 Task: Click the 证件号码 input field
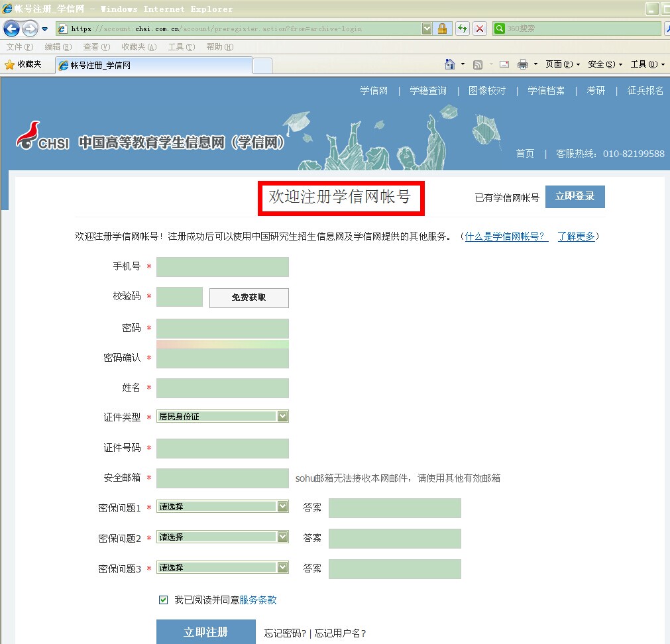point(223,449)
